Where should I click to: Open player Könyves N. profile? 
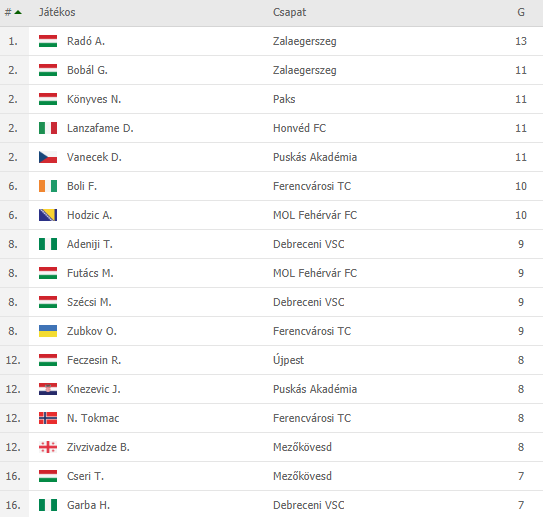[94, 99]
